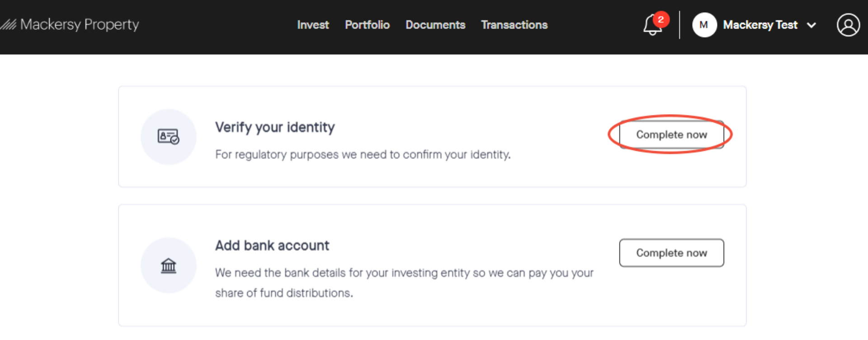This screenshot has width=868, height=340.
Task: Click the Mackersy Test account name
Action: [x=760, y=25]
